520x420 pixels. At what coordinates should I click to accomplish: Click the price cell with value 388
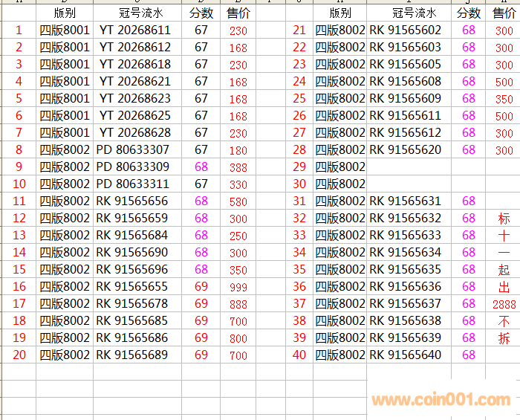pos(238,167)
